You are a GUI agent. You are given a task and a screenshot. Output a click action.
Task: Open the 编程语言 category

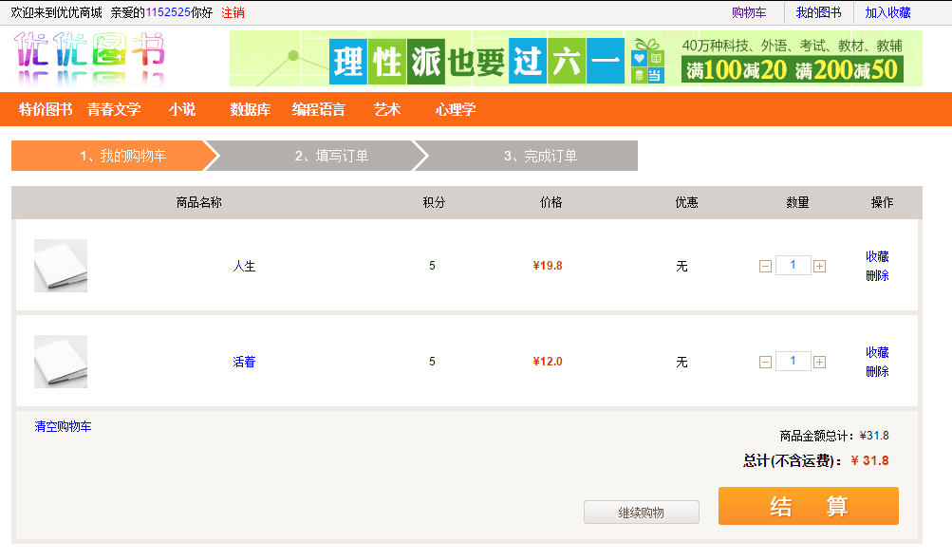tap(318, 109)
